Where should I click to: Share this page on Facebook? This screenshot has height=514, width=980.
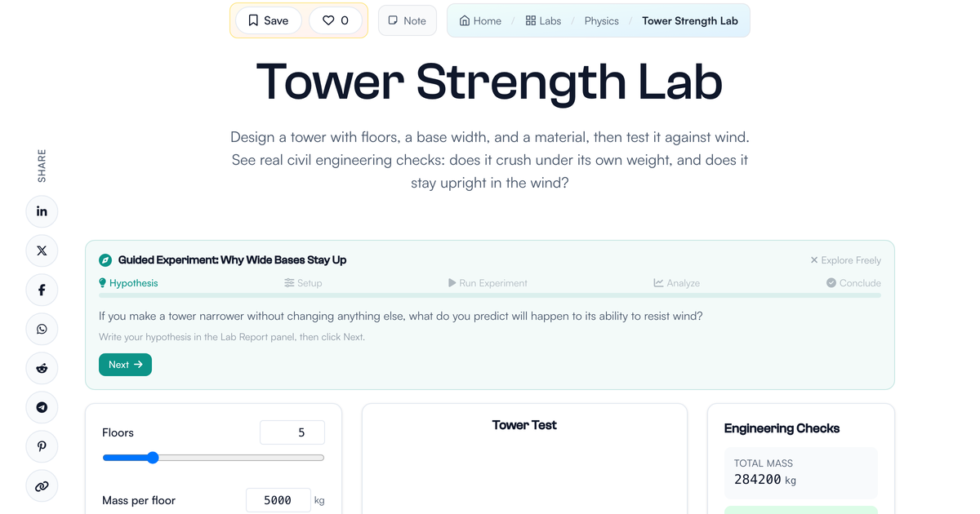42,290
